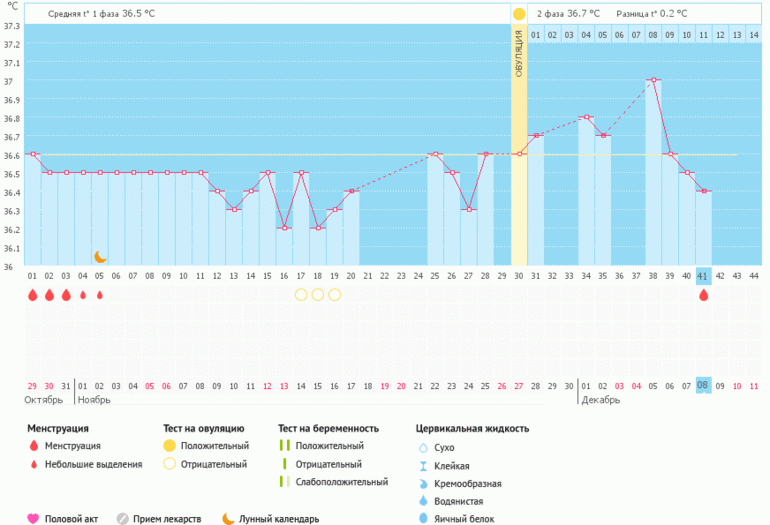Screen dimensions: 770x525
Task: Click the Яичный белок droplet icon
Action: [x=422, y=519]
